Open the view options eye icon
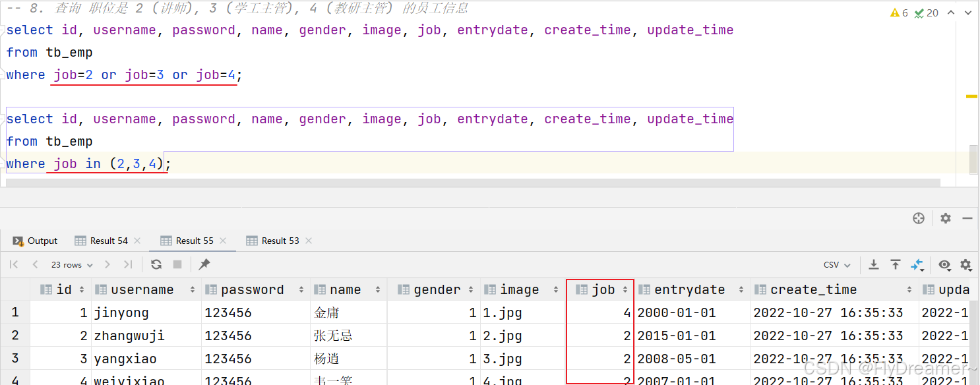The image size is (980, 385). (944, 265)
